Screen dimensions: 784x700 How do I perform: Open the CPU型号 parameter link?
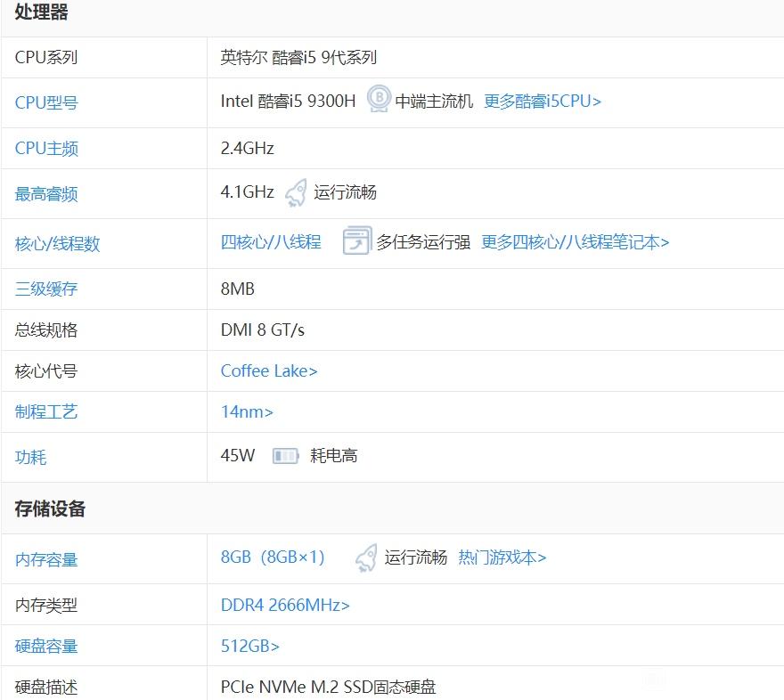point(46,102)
